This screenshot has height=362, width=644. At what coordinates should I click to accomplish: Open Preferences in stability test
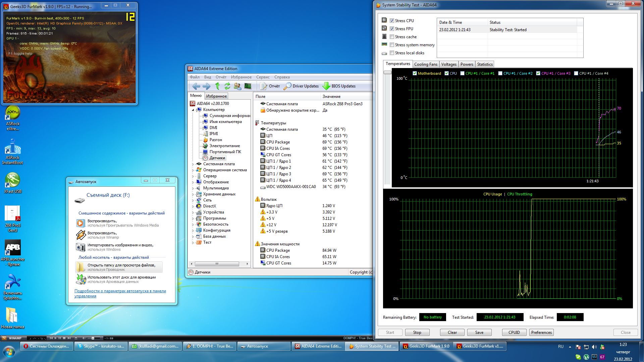pos(541,333)
